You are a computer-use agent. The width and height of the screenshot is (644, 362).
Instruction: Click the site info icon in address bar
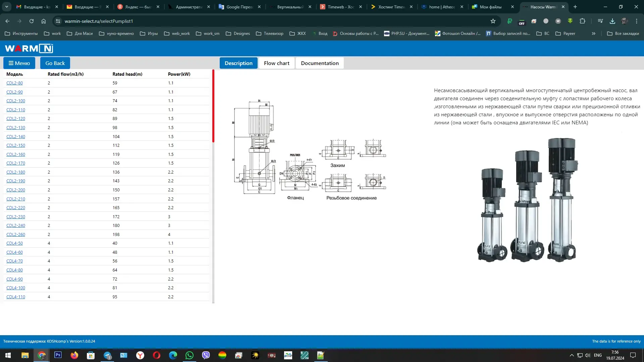[x=58, y=21]
